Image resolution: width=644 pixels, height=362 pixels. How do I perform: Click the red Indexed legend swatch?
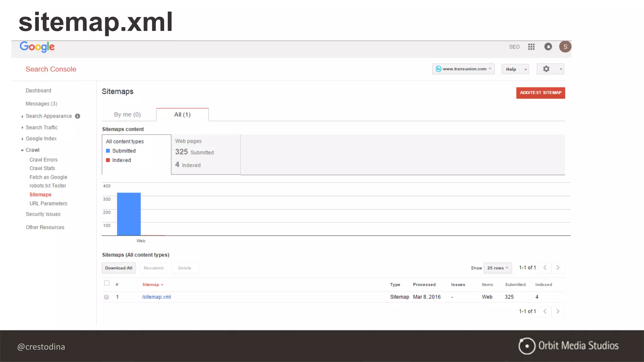coord(108,160)
